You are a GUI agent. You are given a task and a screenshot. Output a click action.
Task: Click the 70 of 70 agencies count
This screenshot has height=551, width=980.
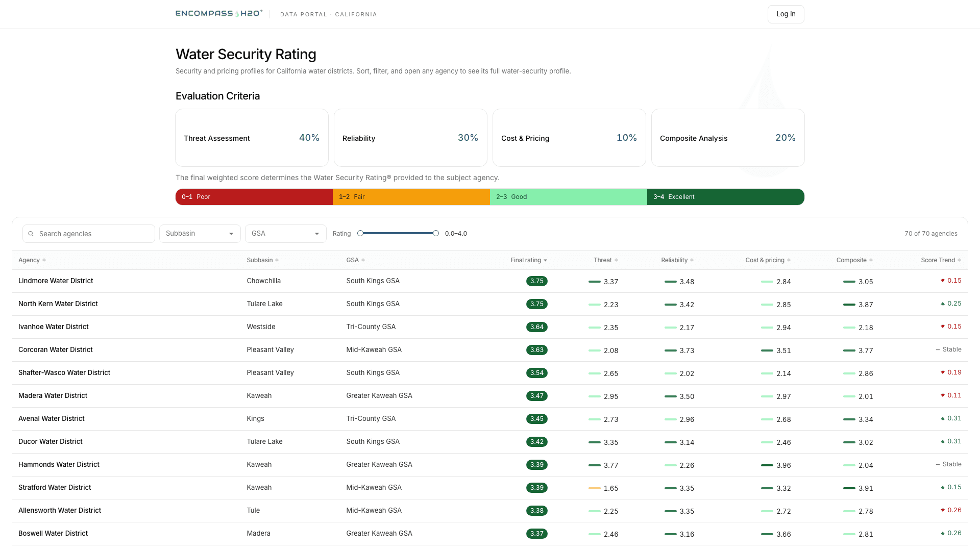pyautogui.click(x=931, y=234)
